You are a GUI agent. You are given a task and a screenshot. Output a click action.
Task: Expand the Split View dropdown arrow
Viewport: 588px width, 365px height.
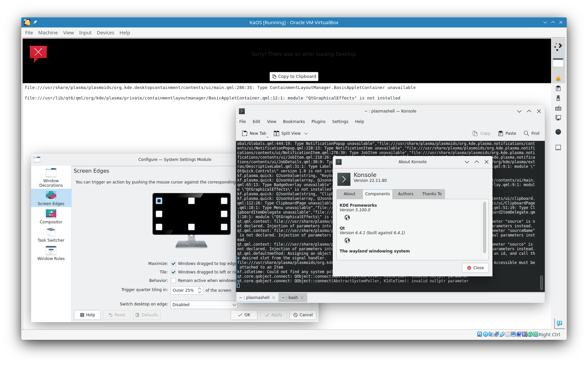point(306,133)
